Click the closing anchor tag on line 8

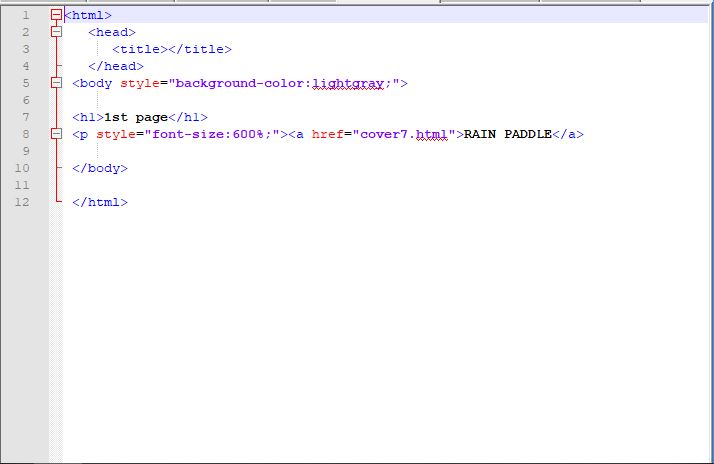coord(568,134)
